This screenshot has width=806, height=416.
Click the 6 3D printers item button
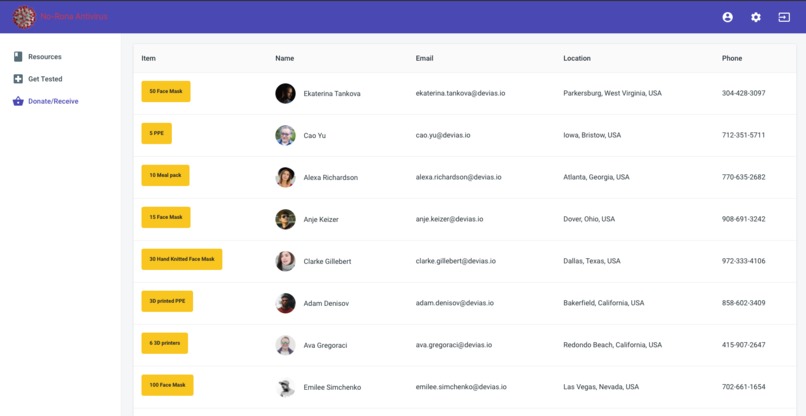click(164, 343)
